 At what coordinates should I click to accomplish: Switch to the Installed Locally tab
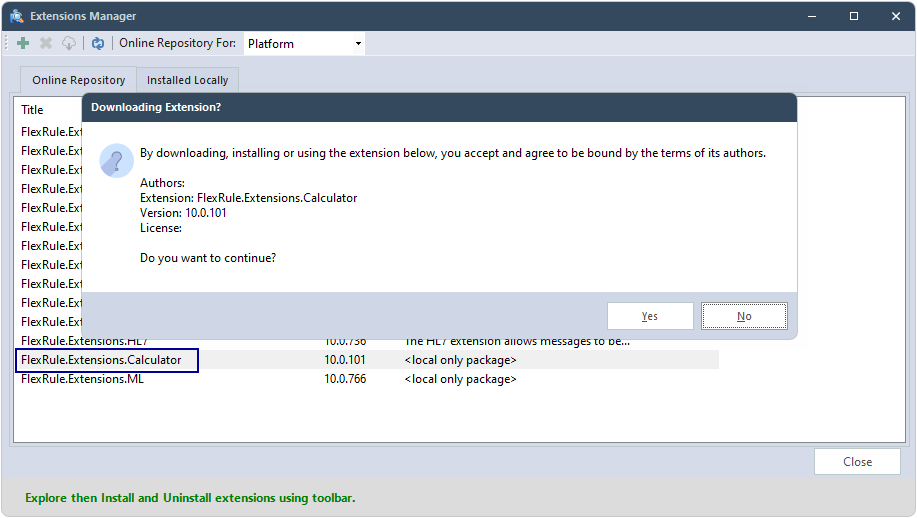click(187, 80)
